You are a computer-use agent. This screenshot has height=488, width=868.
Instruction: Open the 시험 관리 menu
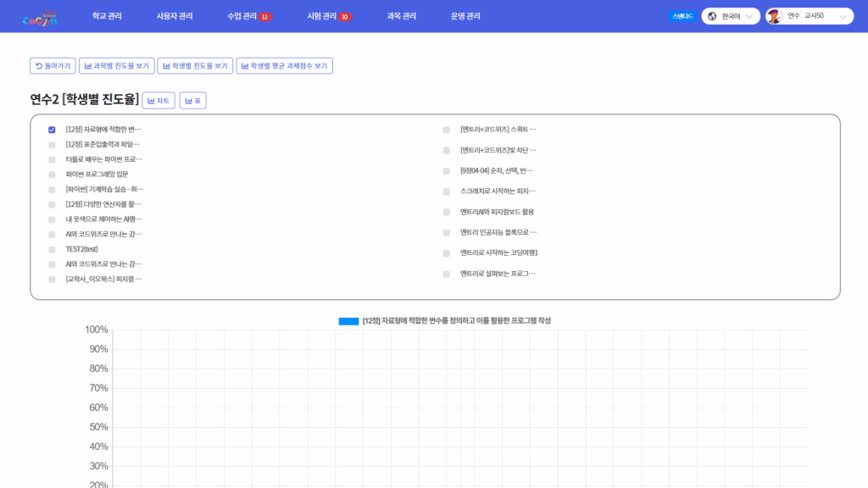[x=321, y=16]
